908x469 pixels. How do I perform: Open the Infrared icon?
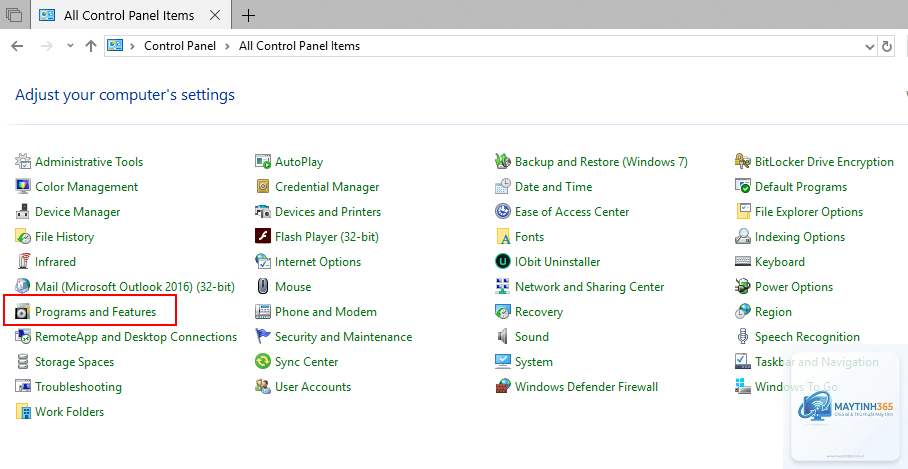pyautogui.click(x=23, y=261)
